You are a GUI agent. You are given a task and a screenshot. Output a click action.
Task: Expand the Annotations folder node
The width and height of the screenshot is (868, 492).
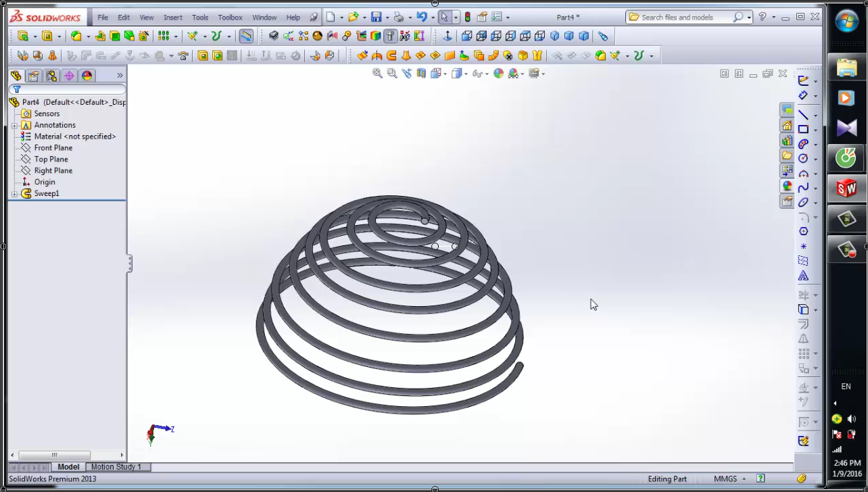pyautogui.click(x=15, y=126)
